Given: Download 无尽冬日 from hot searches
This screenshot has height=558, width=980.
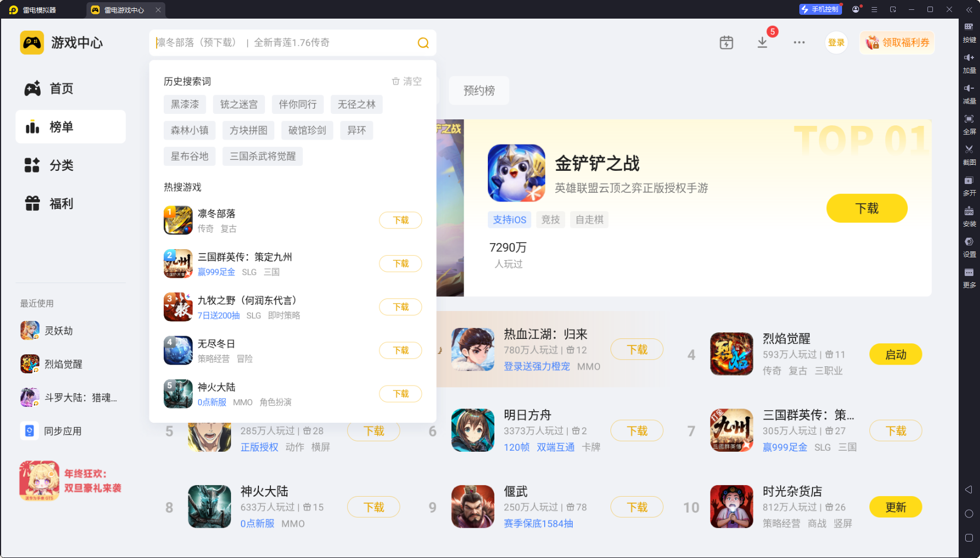Looking at the screenshot, I should tap(401, 350).
